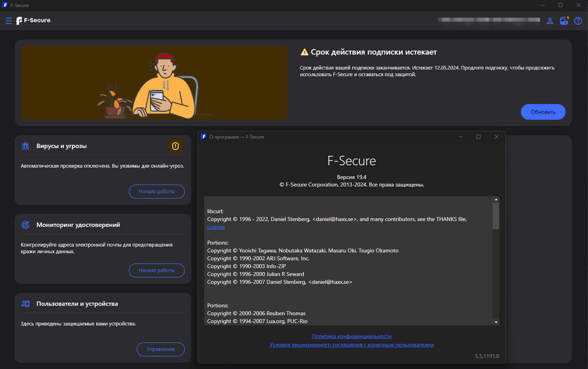Click Начало работы under Вирусы и угрозы
Screen dimensions: 588x369
157,192
